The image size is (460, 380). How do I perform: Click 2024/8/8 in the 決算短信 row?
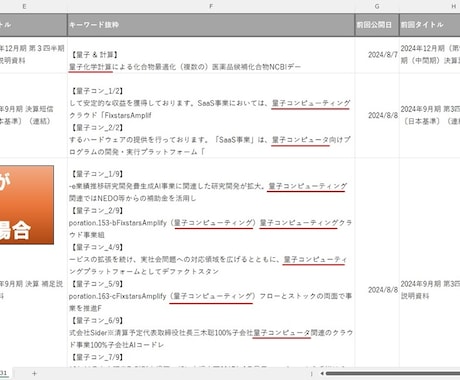tap(377, 116)
